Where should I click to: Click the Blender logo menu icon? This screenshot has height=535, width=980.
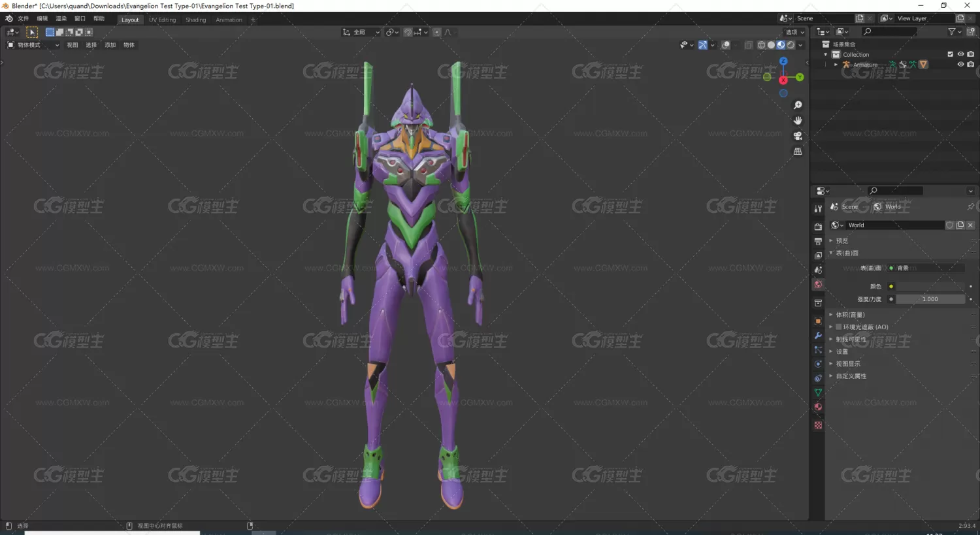[x=8, y=19]
